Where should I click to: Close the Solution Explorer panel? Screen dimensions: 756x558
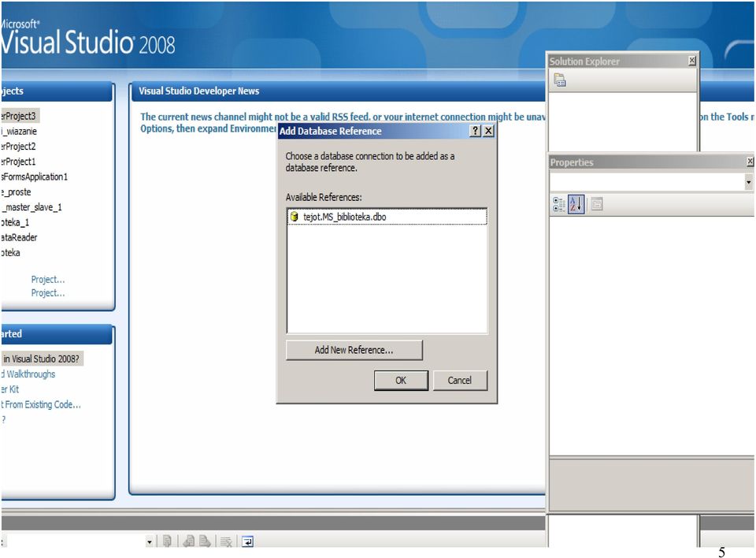(x=692, y=61)
